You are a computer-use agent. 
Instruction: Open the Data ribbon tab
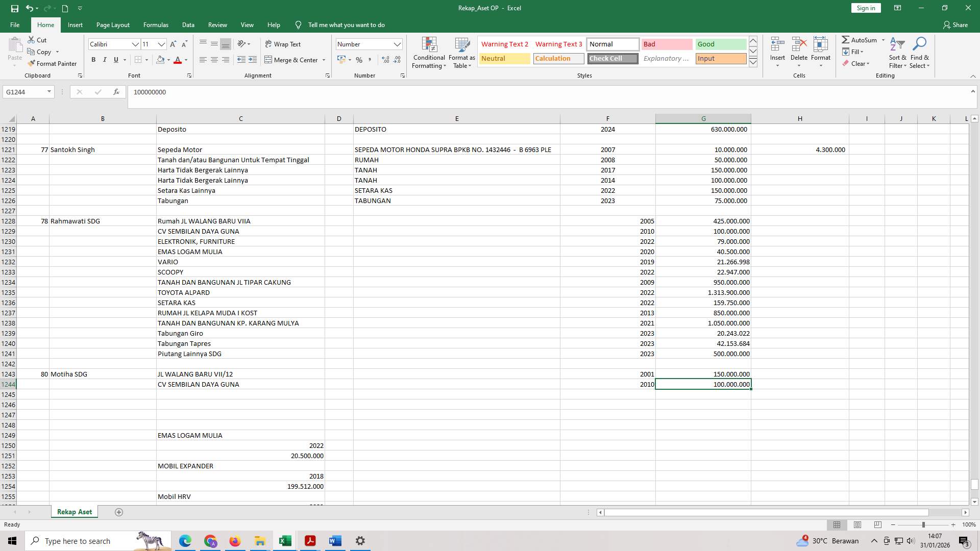click(188, 24)
